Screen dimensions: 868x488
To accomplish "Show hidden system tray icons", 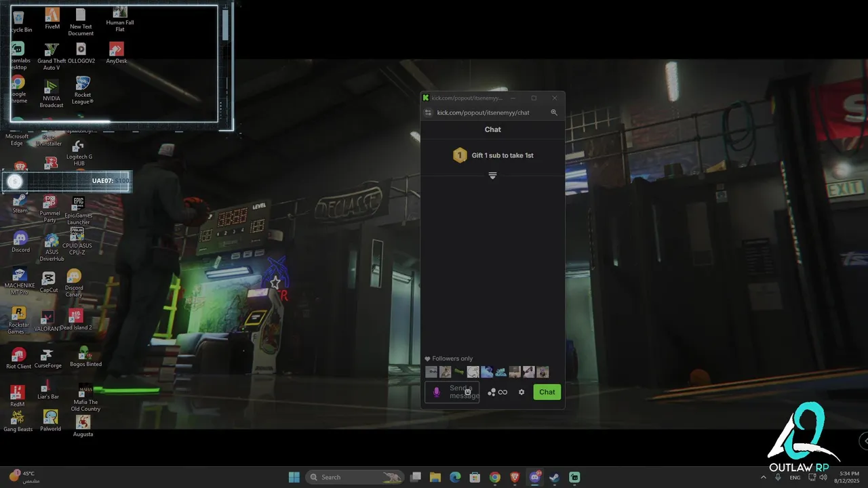I will (764, 477).
